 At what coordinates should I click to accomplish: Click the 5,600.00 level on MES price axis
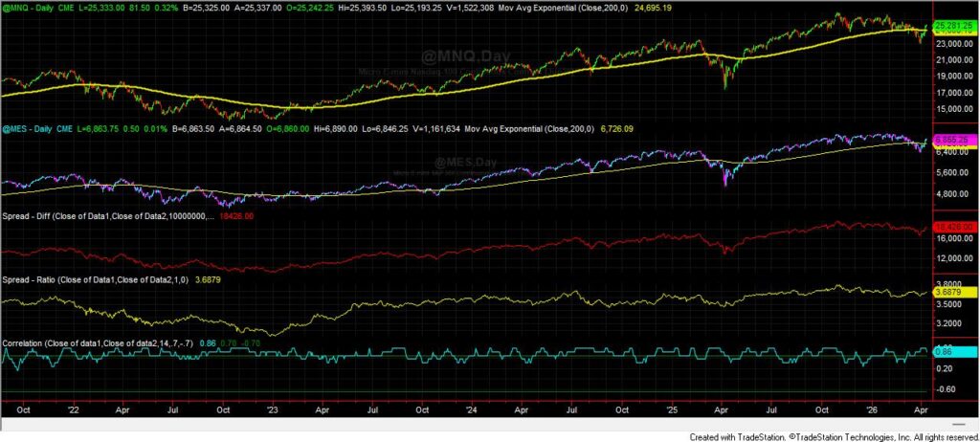click(953, 172)
